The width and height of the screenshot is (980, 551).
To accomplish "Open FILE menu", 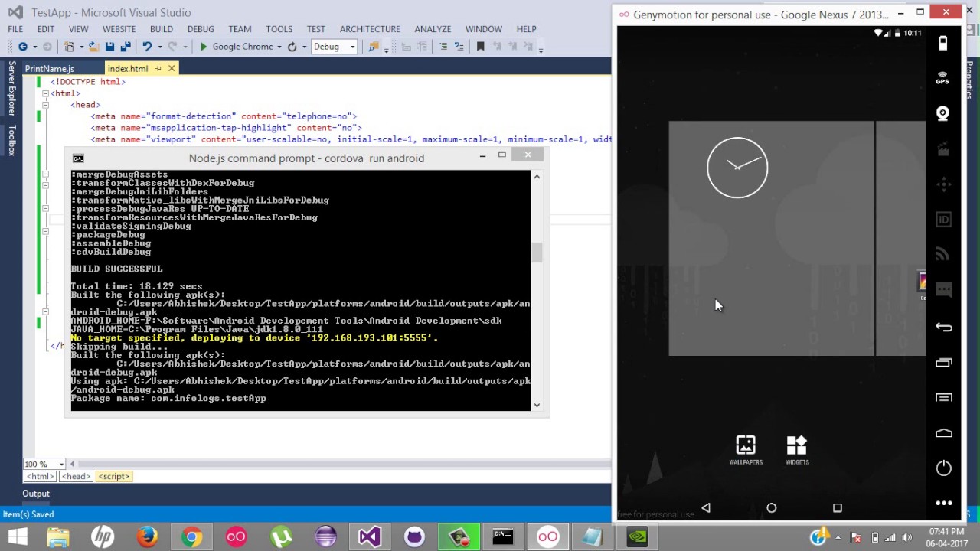I will (15, 29).
